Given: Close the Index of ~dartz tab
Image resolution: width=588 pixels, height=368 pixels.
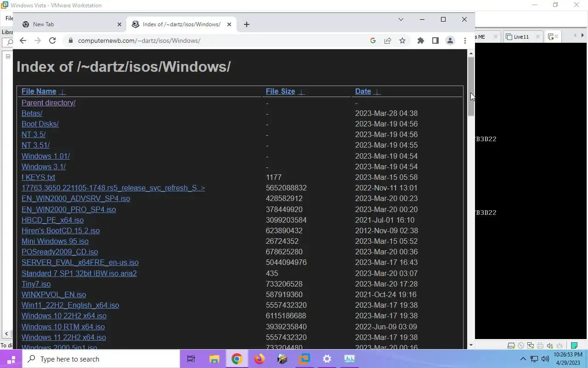Looking at the screenshot, I should 229,24.
